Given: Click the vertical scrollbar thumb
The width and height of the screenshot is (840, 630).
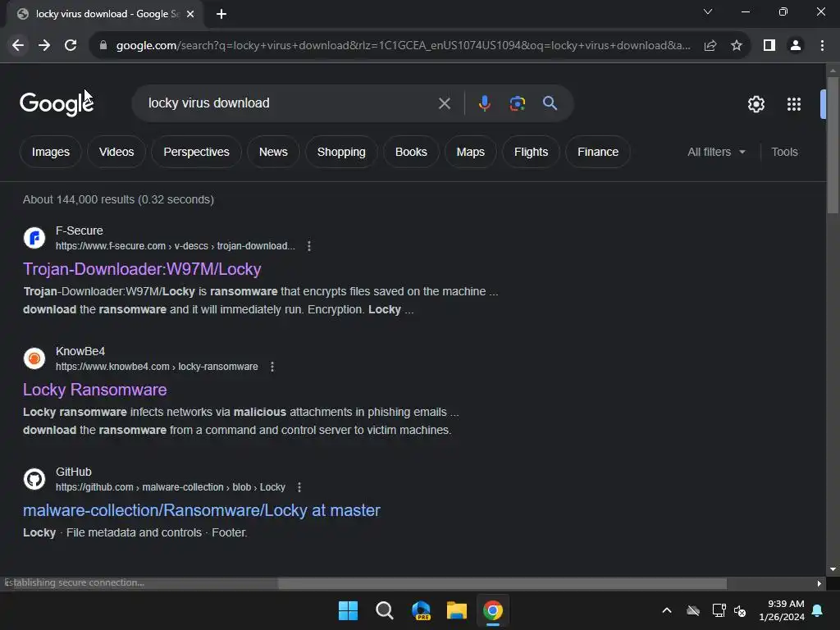Looking at the screenshot, I should click(833, 146).
